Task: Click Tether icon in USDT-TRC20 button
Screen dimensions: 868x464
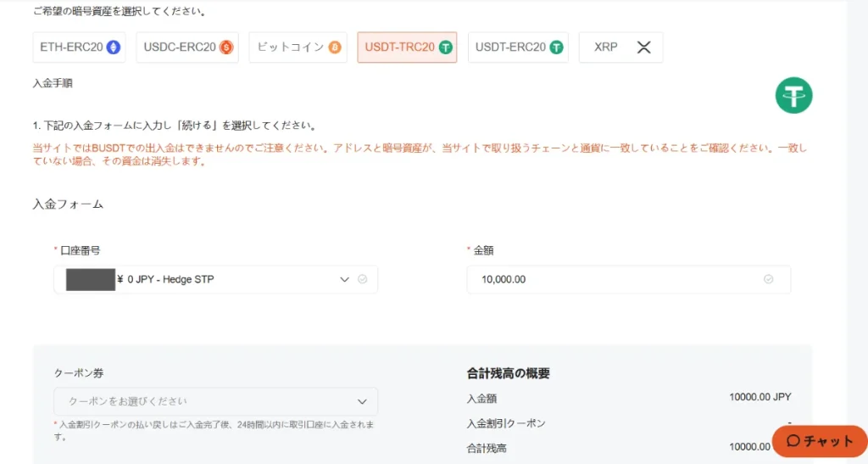Action: (446, 47)
